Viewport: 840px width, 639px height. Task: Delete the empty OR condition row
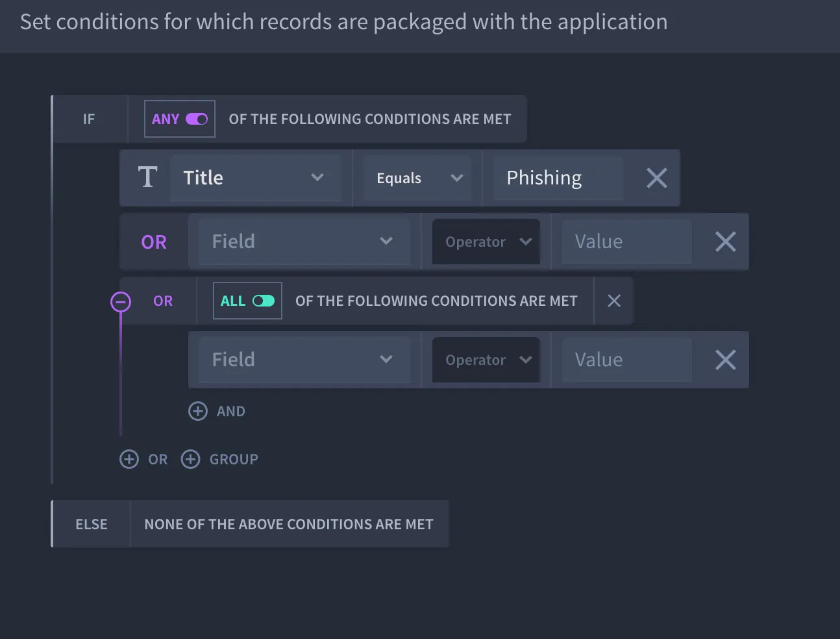coord(726,242)
